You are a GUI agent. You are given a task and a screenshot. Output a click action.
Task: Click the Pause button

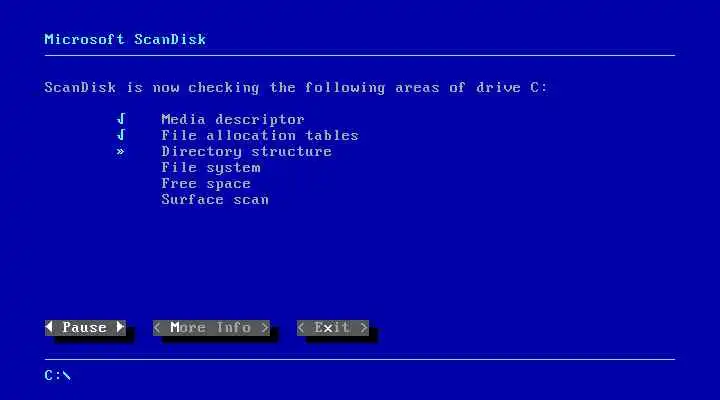[85, 327]
